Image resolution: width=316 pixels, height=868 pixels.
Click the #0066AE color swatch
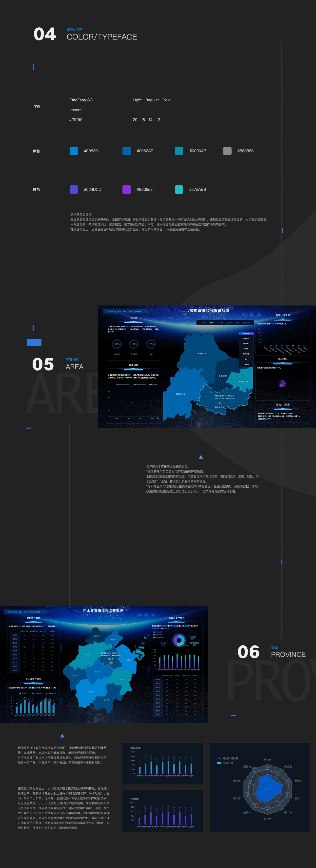click(127, 151)
